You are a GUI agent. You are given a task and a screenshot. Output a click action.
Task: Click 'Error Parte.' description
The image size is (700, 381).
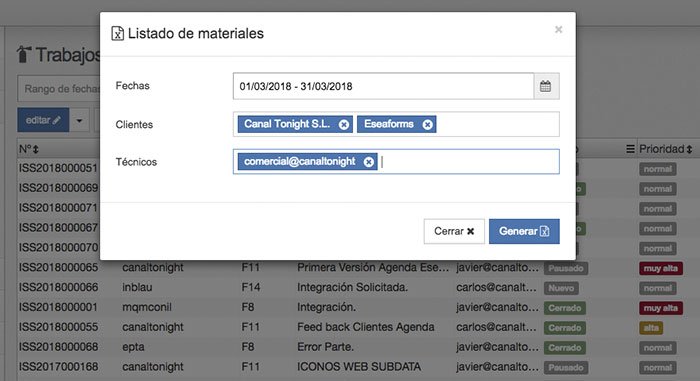click(325, 347)
